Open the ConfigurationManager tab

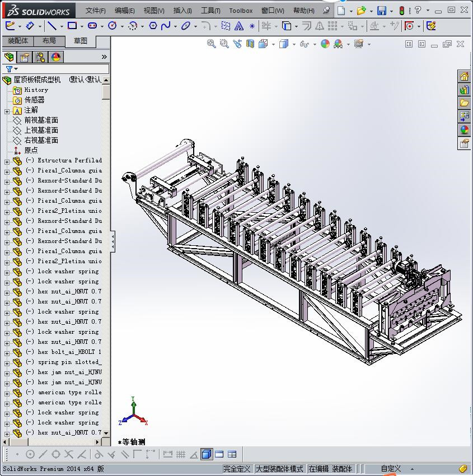[40, 57]
